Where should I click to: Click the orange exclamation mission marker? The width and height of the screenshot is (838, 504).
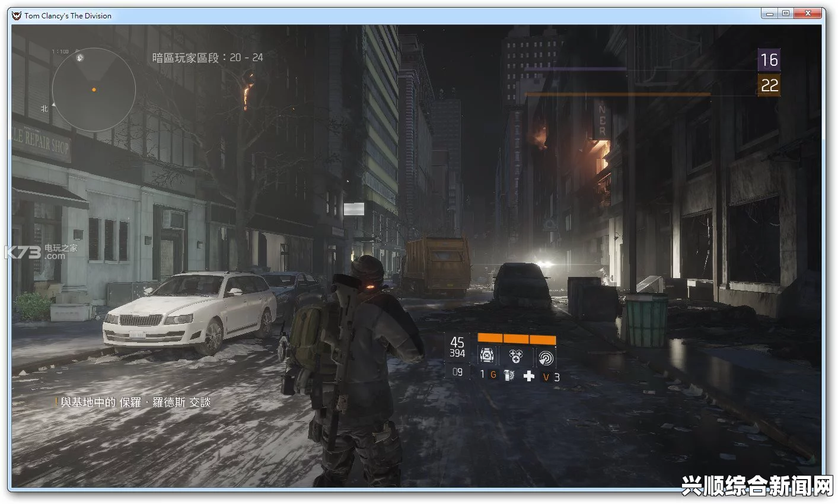coord(56,402)
